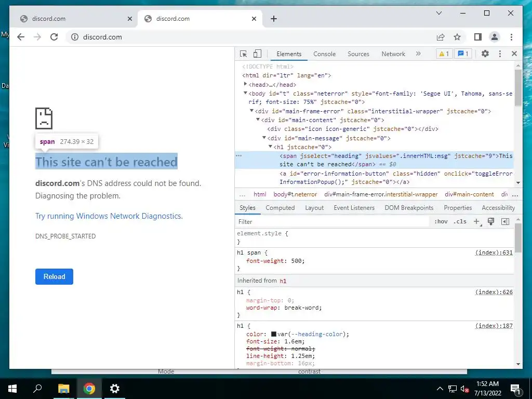
Task: Open the Chrome profile avatar
Action: point(495,37)
